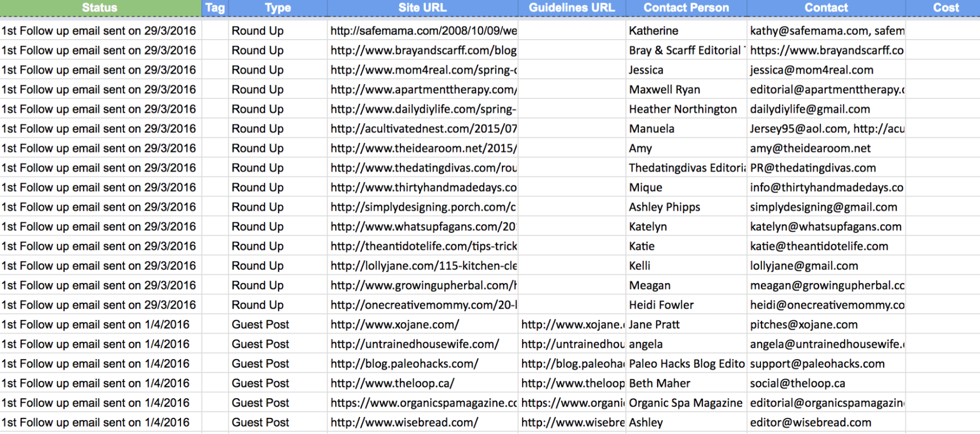Click the growingupherbal.com URL cell

423,286
